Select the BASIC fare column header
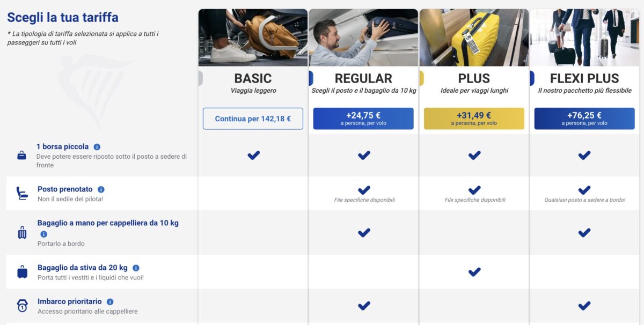Image resolution: width=644 pixels, height=325 pixels. pyautogui.click(x=253, y=78)
